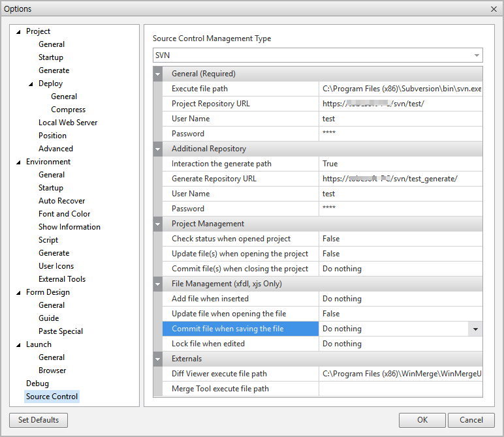Select Browser under Launch
This screenshot has height=437, width=504.
52,370
